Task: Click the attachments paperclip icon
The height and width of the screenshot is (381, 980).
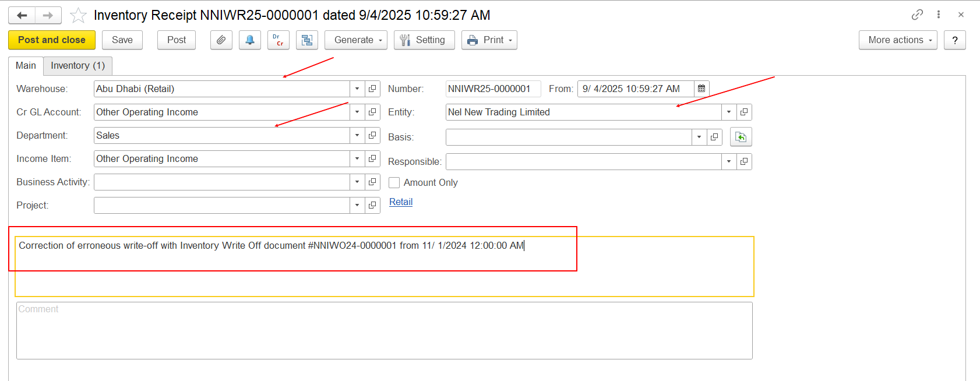Action: (x=221, y=40)
